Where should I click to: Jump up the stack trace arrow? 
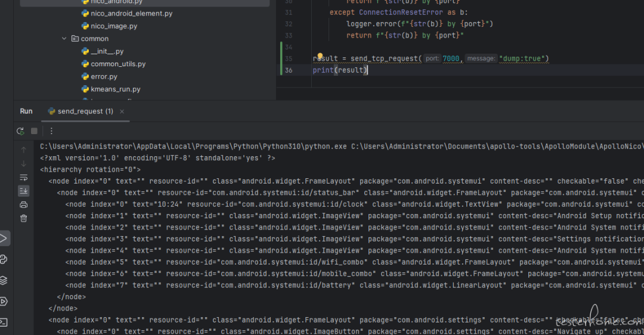[24, 150]
